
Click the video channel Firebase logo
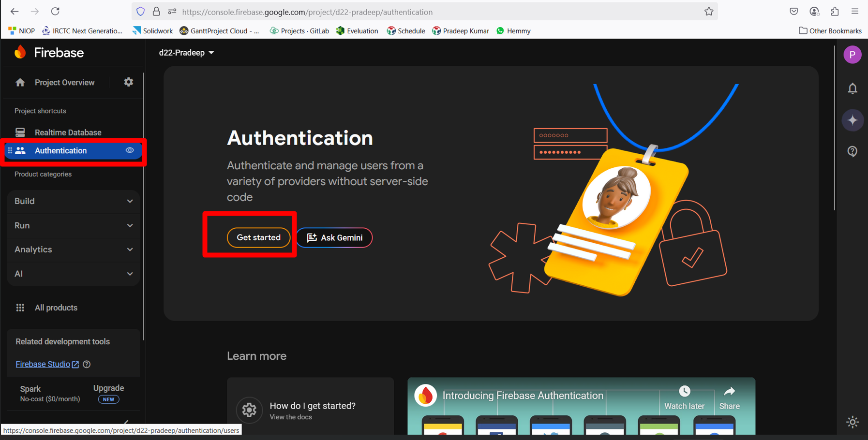(x=425, y=396)
